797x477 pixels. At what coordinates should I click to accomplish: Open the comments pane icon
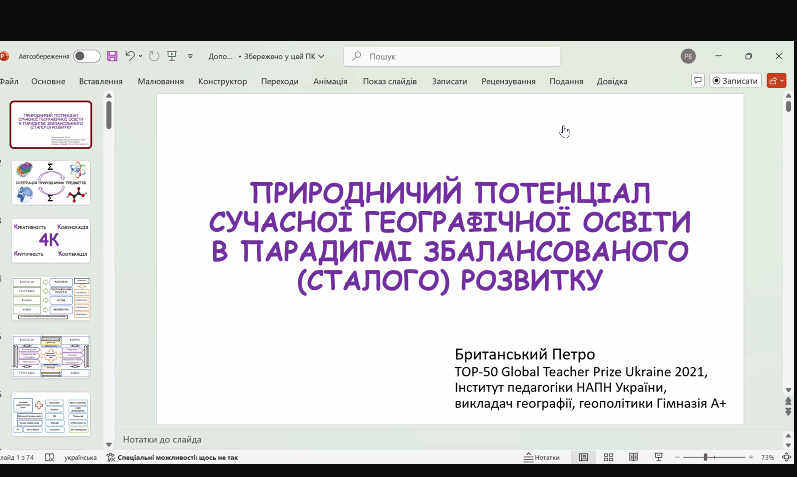coord(698,81)
